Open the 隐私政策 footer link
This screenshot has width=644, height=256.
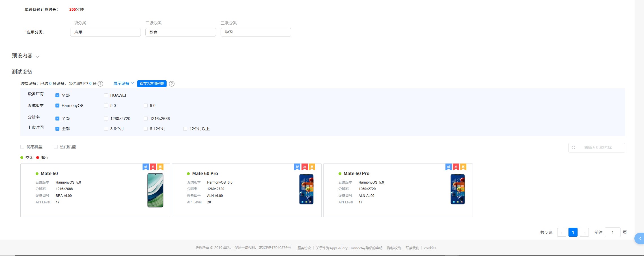[394, 248]
